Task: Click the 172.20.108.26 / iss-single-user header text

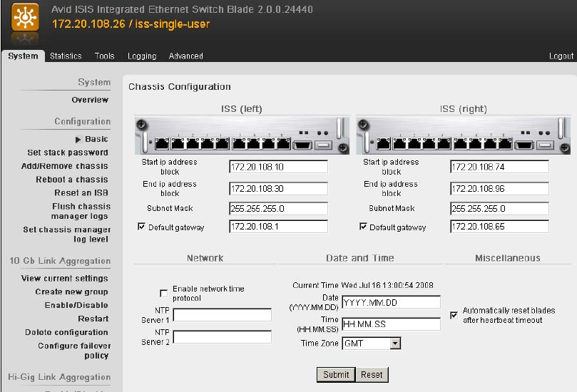Action: pos(131,24)
